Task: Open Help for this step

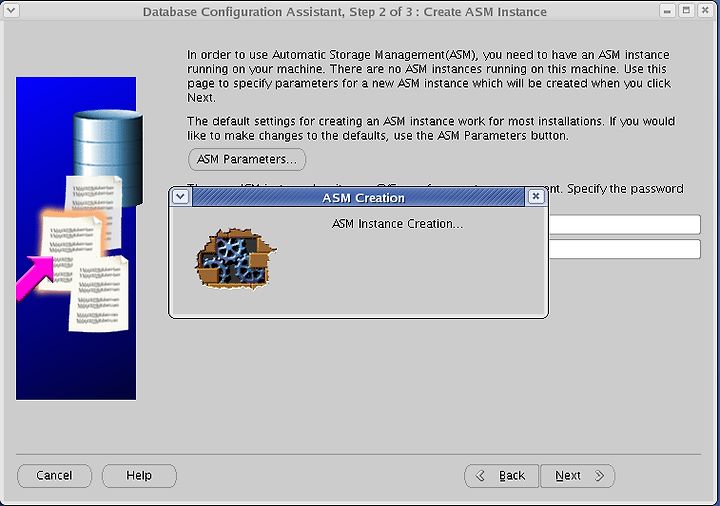Action: [x=139, y=476]
